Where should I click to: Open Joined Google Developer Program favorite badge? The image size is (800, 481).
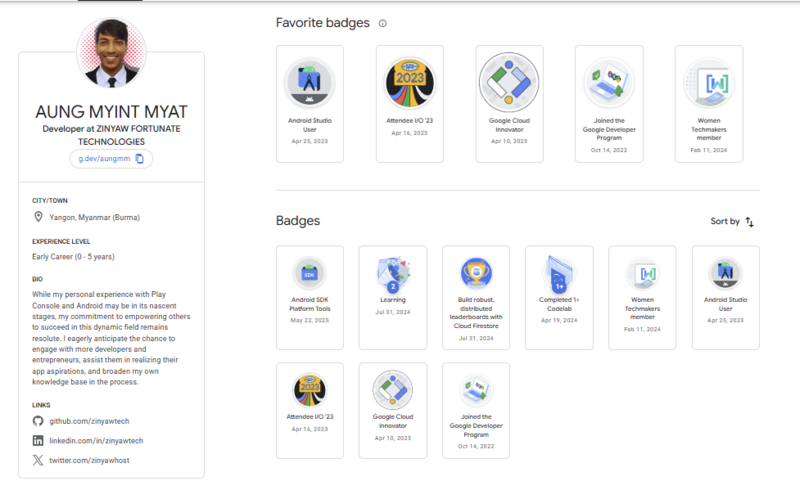click(609, 104)
